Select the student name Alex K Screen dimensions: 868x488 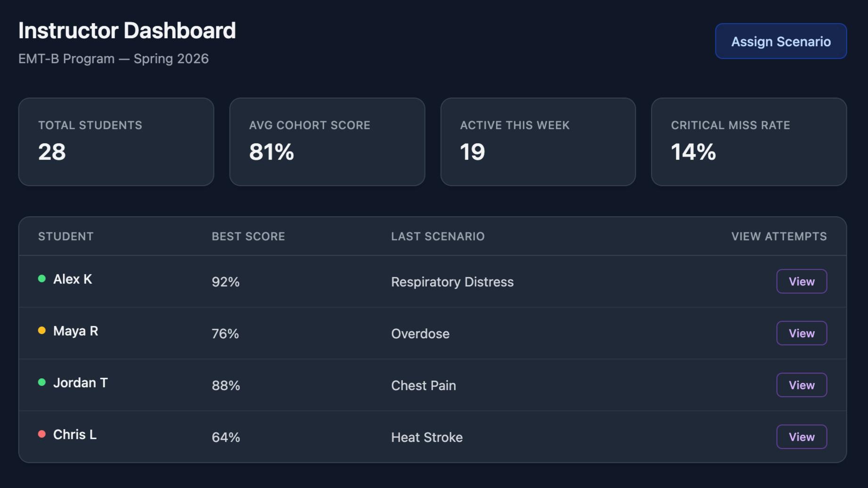(x=73, y=279)
